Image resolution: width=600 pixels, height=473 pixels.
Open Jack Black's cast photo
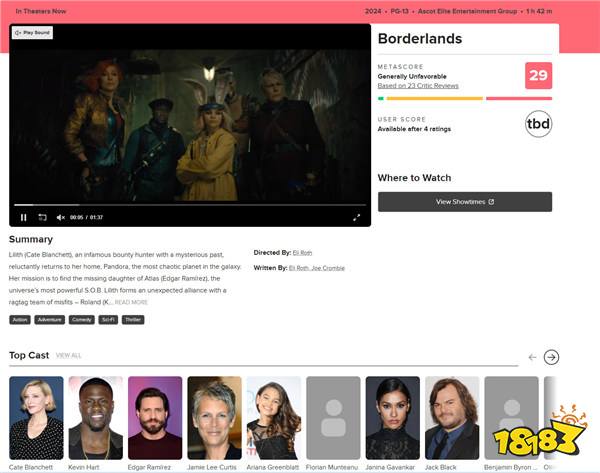(452, 418)
